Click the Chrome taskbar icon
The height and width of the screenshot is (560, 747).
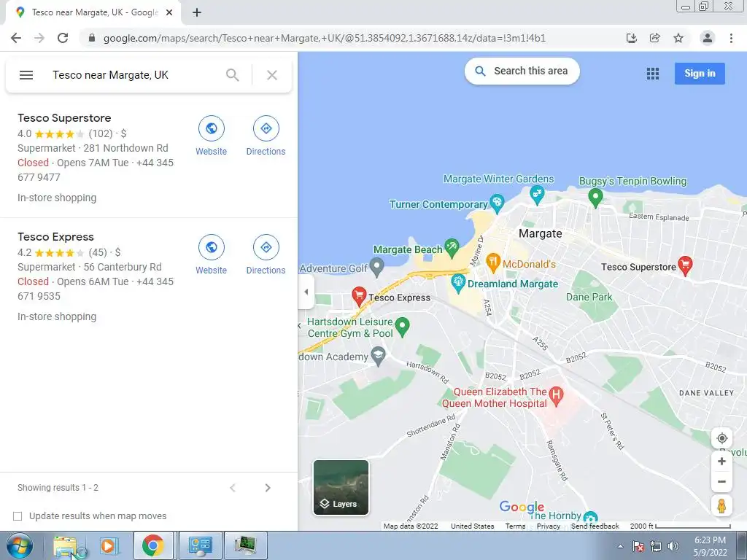tap(153, 545)
